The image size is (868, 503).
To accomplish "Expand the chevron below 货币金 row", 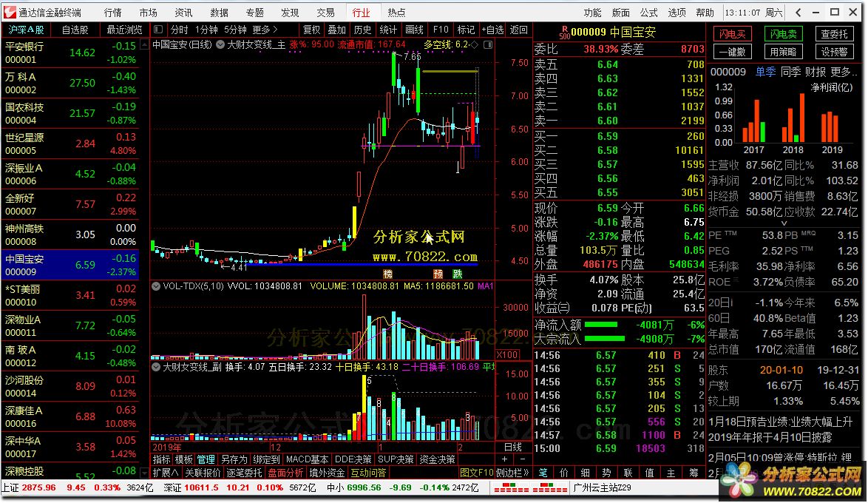I will [x=783, y=223].
